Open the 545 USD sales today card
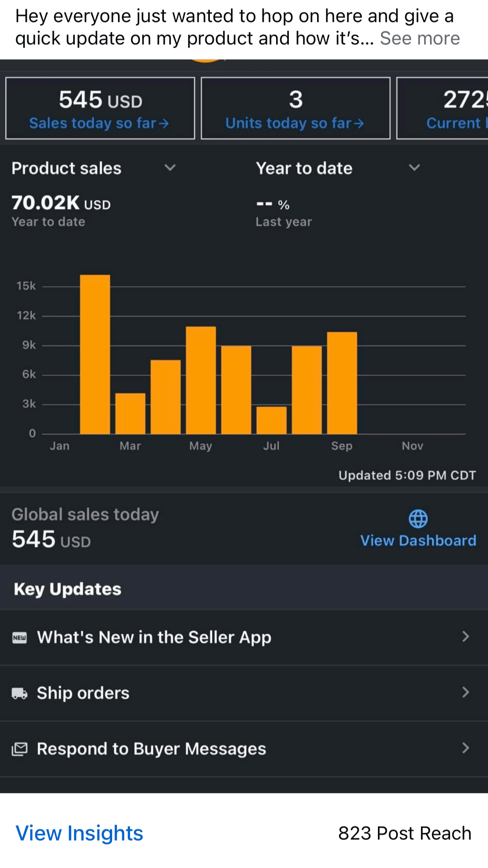Viewport: 488px width, 868px height. 100,109
